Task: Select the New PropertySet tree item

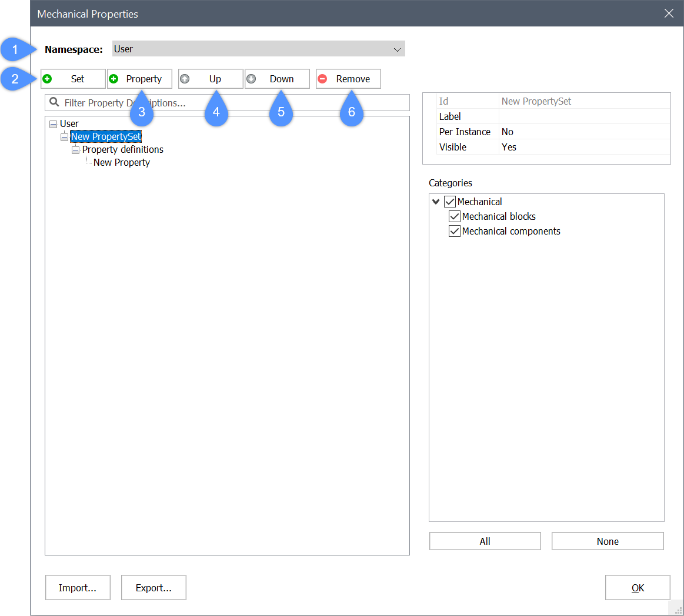Action: pos(106,137)
